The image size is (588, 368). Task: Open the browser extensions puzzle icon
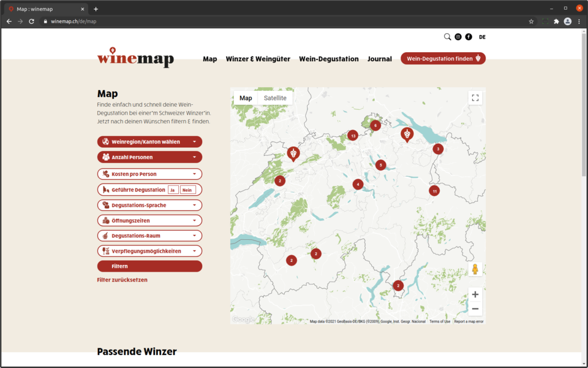557,21
